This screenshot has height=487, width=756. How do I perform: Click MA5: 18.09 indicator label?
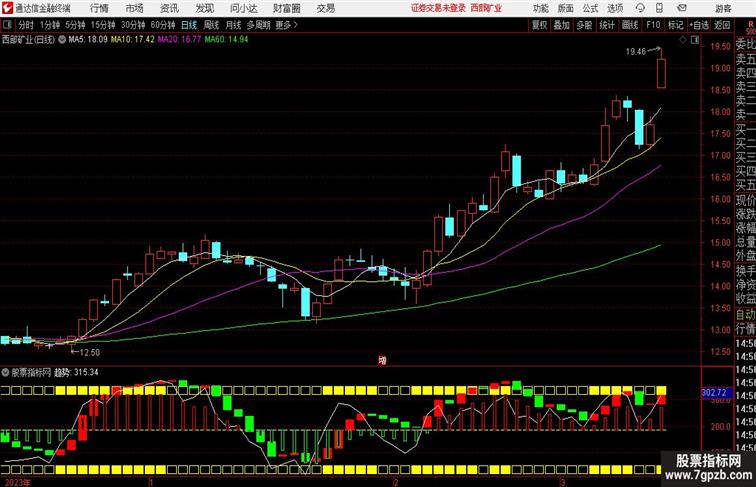(88, 40)
